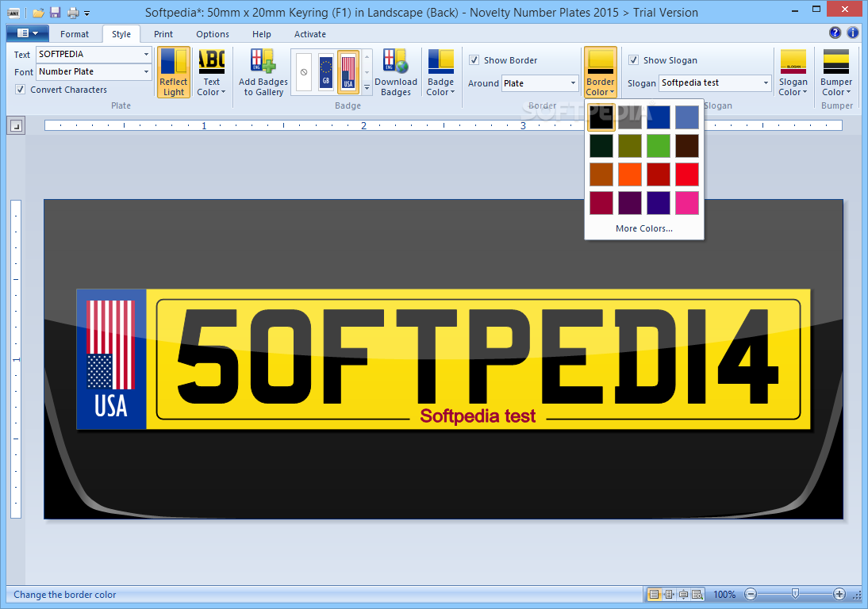Open the Text SOFTPEDIA combo box dropdown

coord(146,54)
